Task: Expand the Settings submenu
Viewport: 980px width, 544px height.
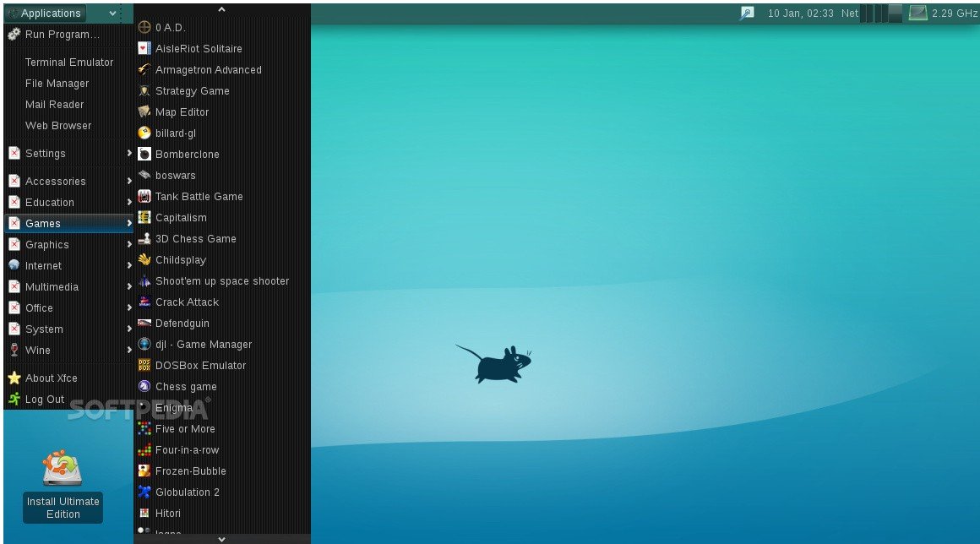Action: point(68,154)
